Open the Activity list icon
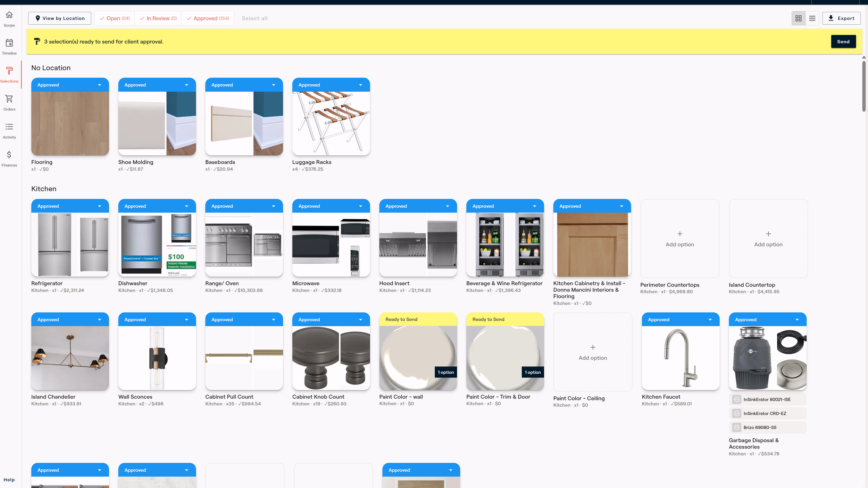 (x=9, y=127)
